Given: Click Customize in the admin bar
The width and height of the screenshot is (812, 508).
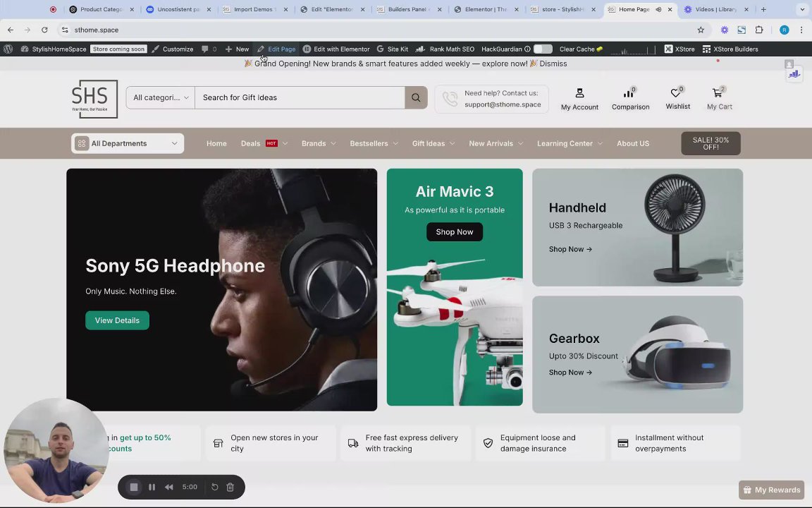Looking at the screenshot, I should click(173, 49).
